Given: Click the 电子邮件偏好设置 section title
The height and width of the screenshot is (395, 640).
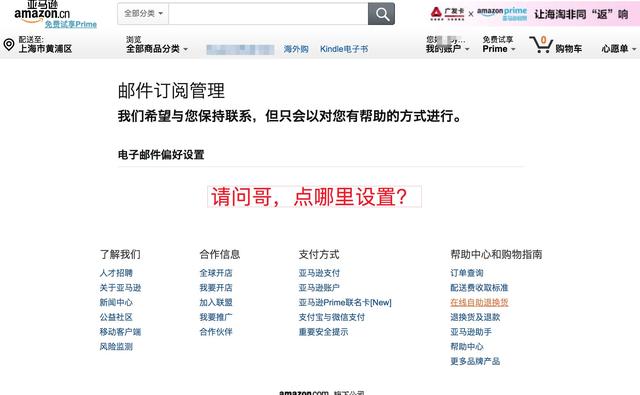Looking at the screenshot, I should click(x=161, y=155).
